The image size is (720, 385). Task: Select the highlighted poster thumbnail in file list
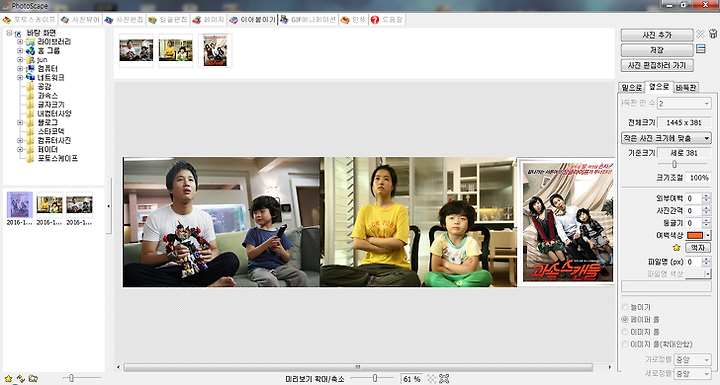(20, 205)
